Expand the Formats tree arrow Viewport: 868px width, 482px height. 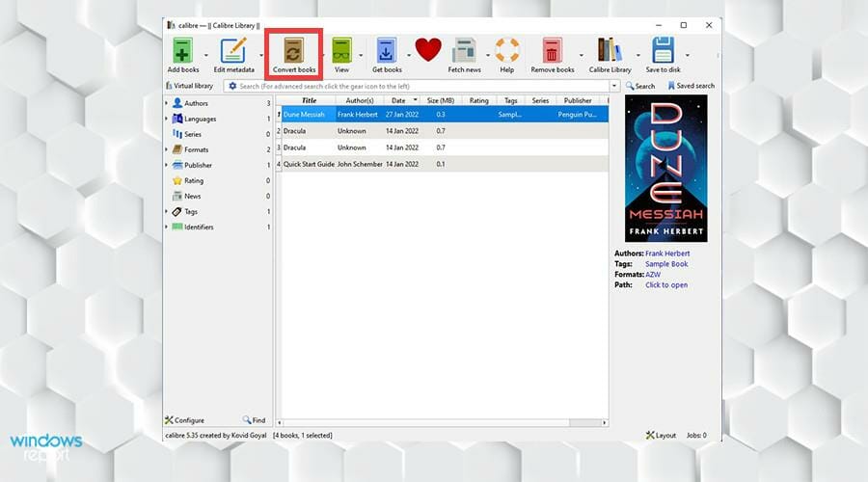[166, 149]
